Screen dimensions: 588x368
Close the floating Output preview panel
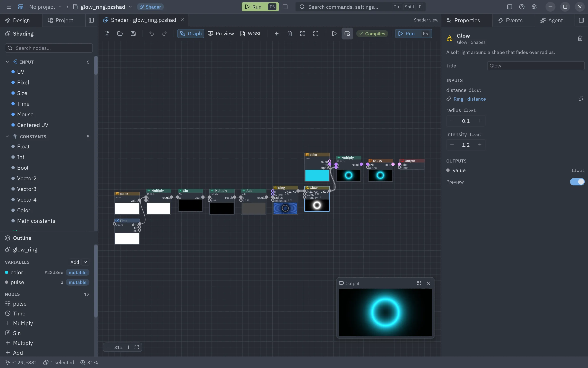tap(428, 283)
